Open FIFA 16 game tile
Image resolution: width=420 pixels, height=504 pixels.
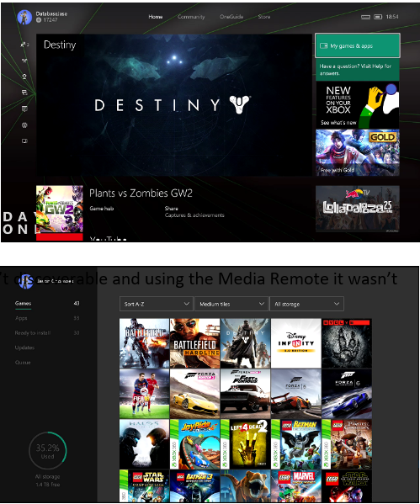[x=145, y=394]
